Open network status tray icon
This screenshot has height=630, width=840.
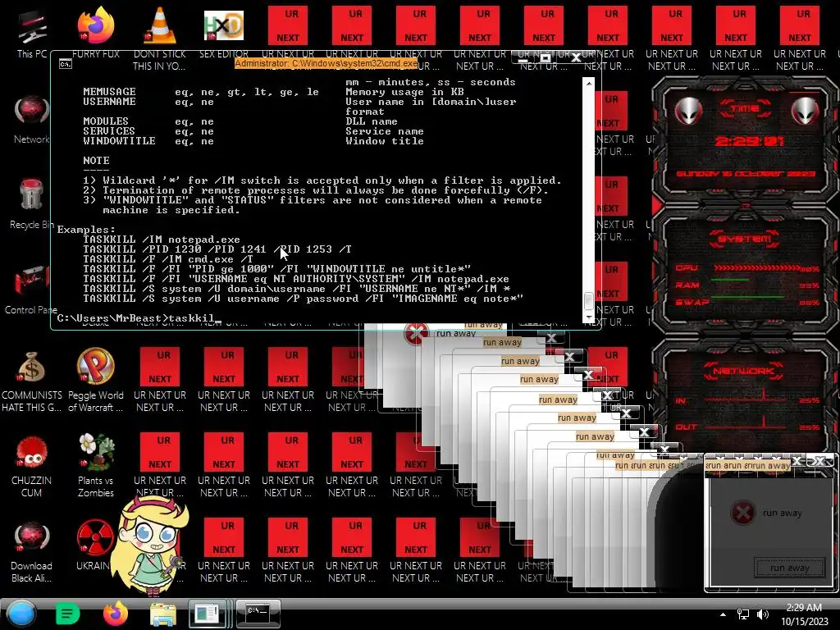tap(743, 614)
